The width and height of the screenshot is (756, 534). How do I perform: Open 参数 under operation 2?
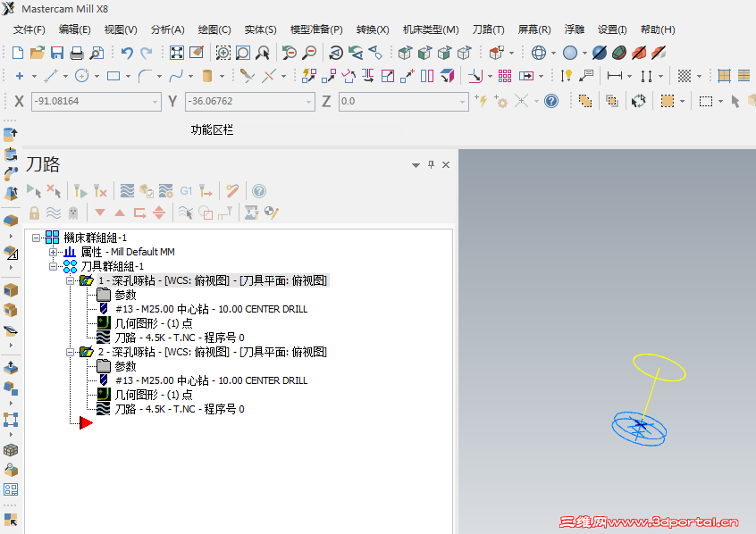[125, 366]
